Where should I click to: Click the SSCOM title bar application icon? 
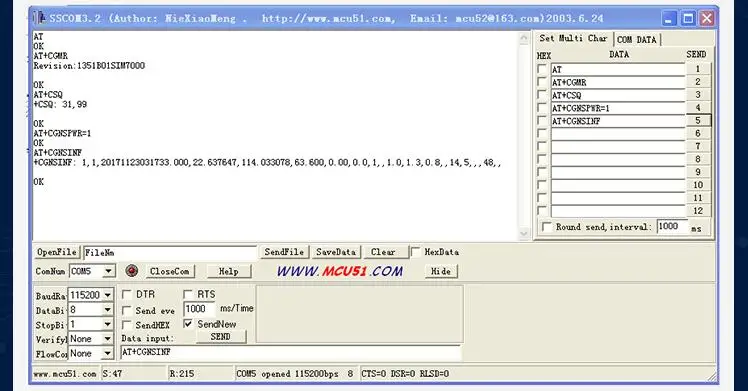click(x=39, y=18)
